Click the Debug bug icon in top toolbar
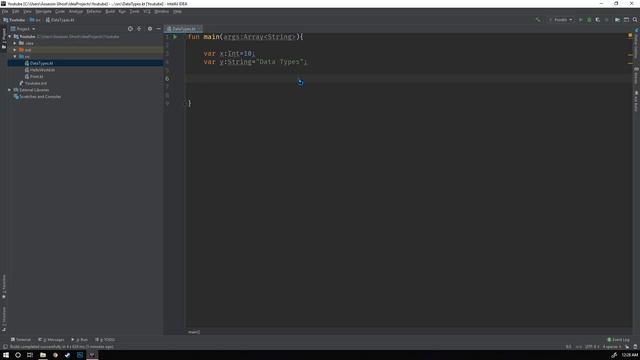Image resolution: width=640 pixels, height=360 pixels. (x=589, y=20)
